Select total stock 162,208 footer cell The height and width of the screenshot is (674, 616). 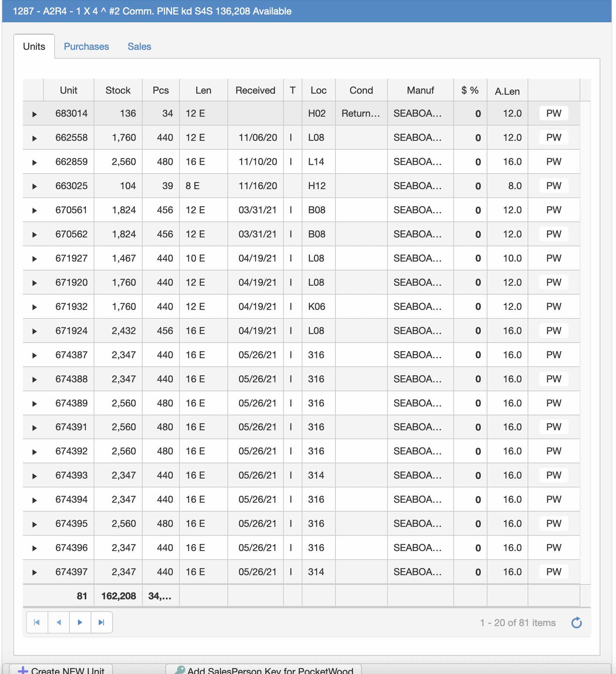(118, 596)
